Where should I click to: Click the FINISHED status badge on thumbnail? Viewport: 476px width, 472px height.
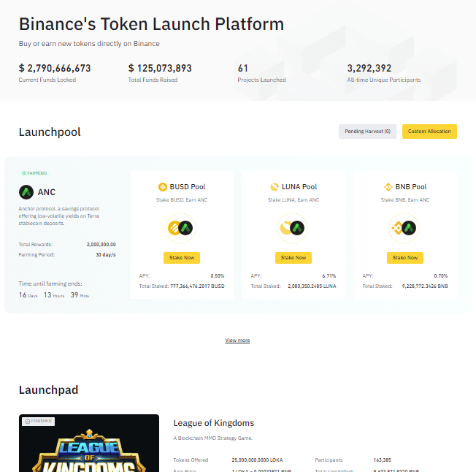(39, 422)
